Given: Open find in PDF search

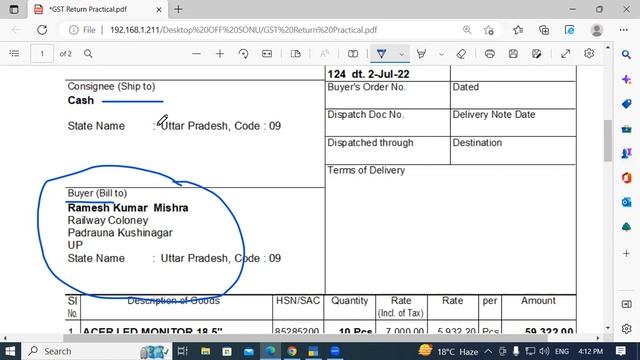Looking at the screenshot, I should [x=88, y=53].
